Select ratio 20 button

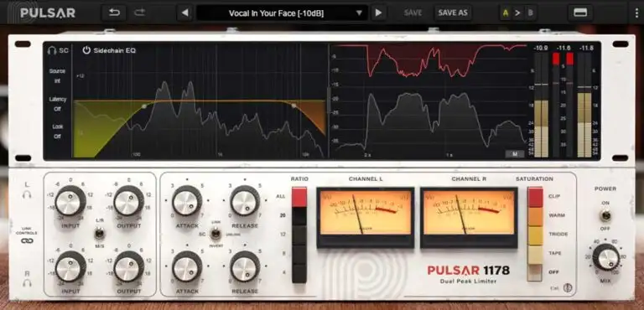pos(299,216)
